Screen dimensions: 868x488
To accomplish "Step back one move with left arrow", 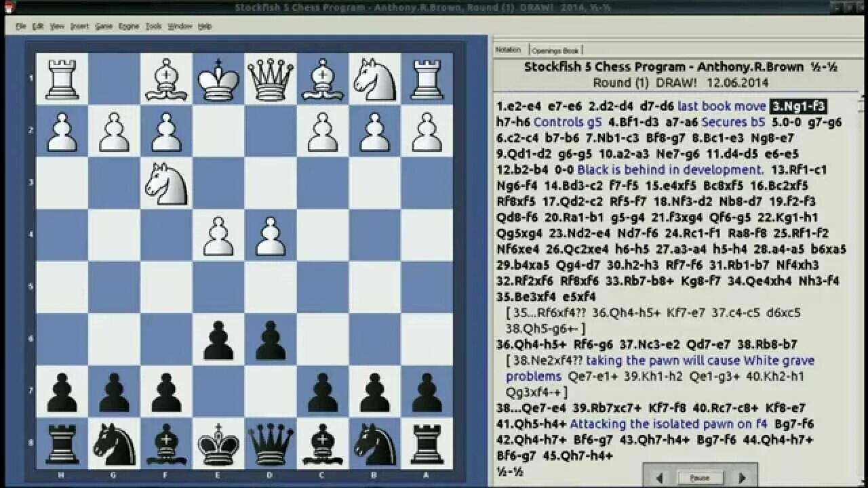I will tap(658, 478).
